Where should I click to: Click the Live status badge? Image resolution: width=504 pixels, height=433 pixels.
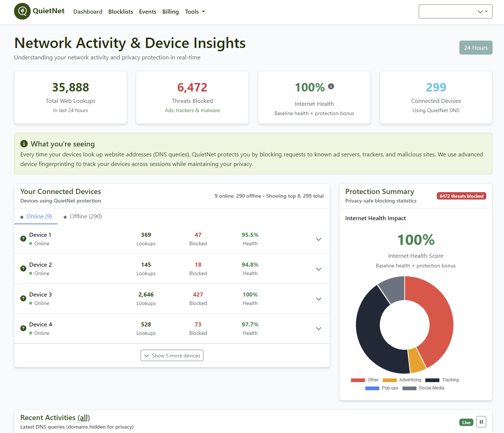(x=466, y=422)
